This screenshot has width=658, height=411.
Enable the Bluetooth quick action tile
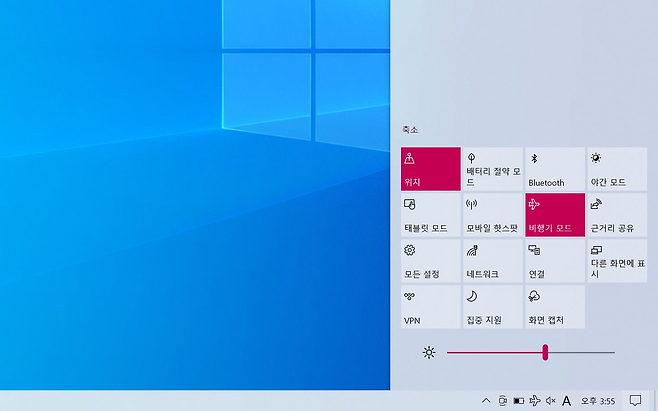click(554, 168)
